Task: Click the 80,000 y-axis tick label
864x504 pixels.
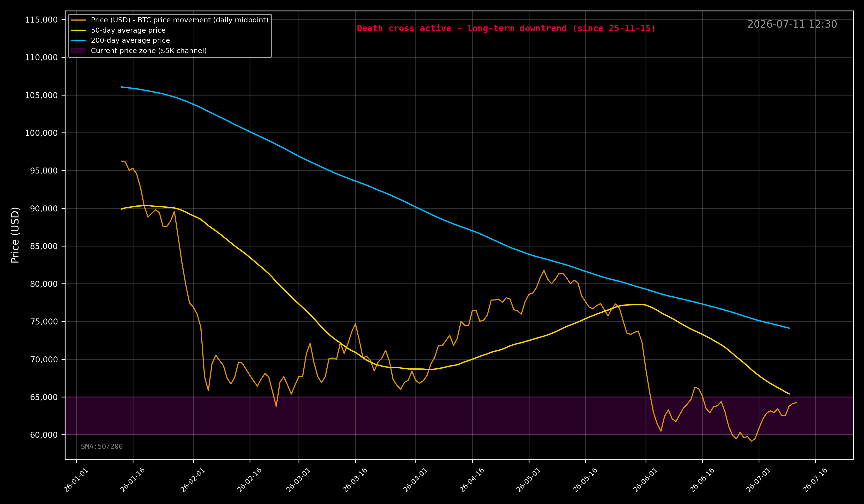Action: coord(44,284)
